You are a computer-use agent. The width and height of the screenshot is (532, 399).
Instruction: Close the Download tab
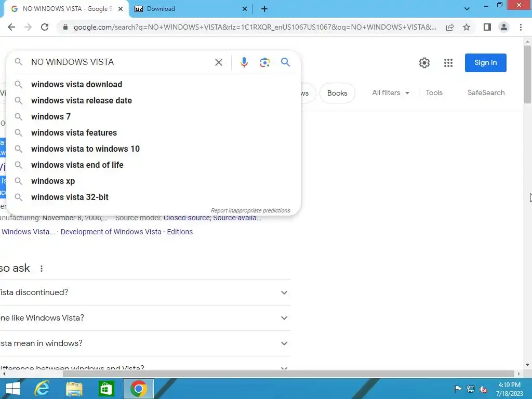coord(245,9)
